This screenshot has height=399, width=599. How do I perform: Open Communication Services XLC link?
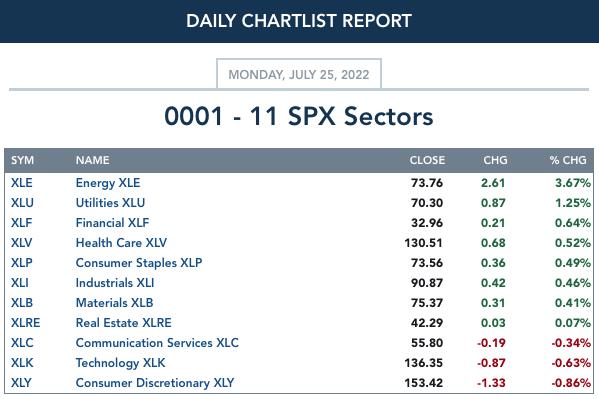157,342
